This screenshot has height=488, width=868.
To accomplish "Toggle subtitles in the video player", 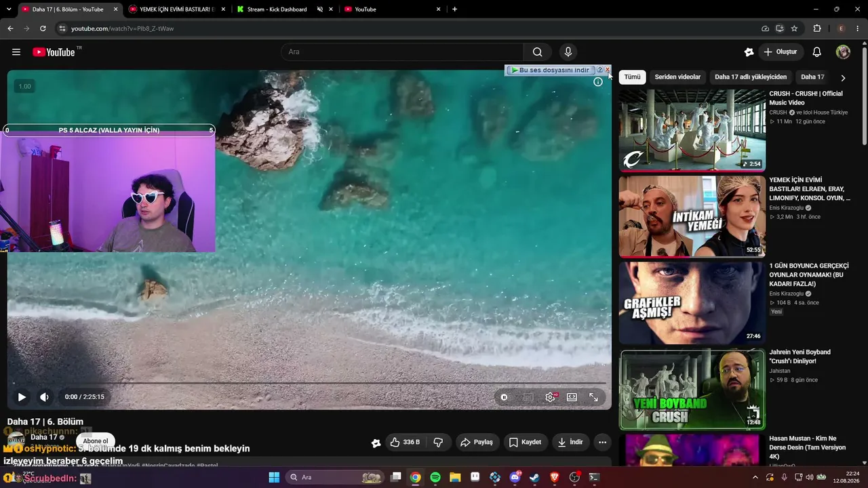I will 528,397.
